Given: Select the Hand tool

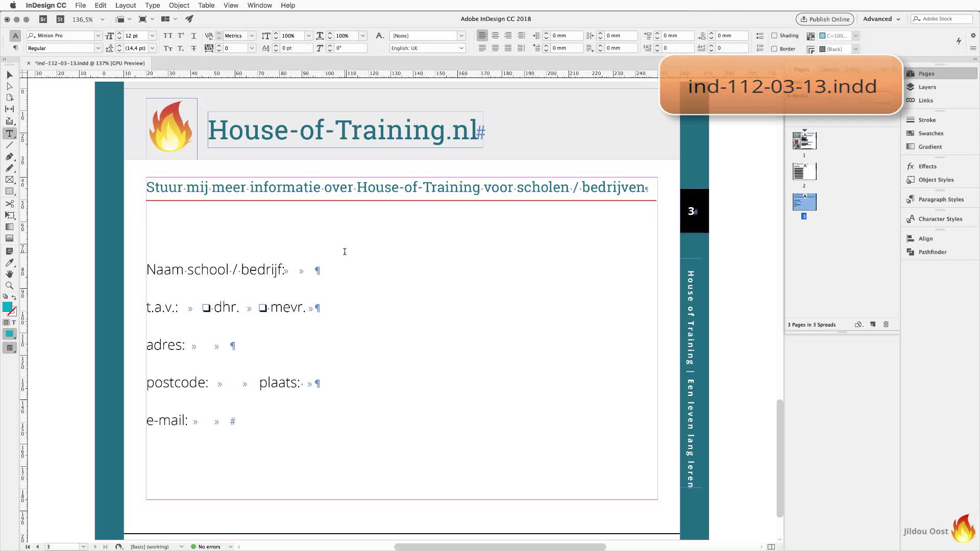Looking at the screenshot, I should (9, 274).
